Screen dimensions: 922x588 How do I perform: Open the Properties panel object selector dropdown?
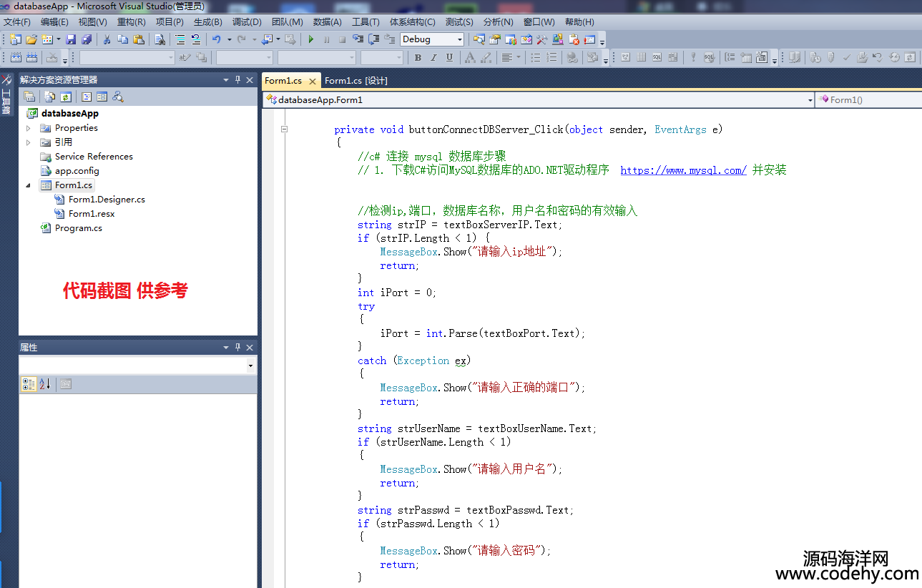[250, 366]
